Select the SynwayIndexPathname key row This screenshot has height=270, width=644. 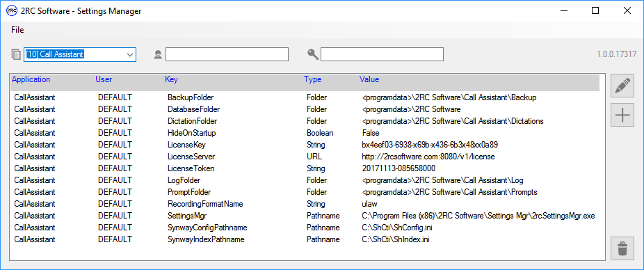[305, 239]
